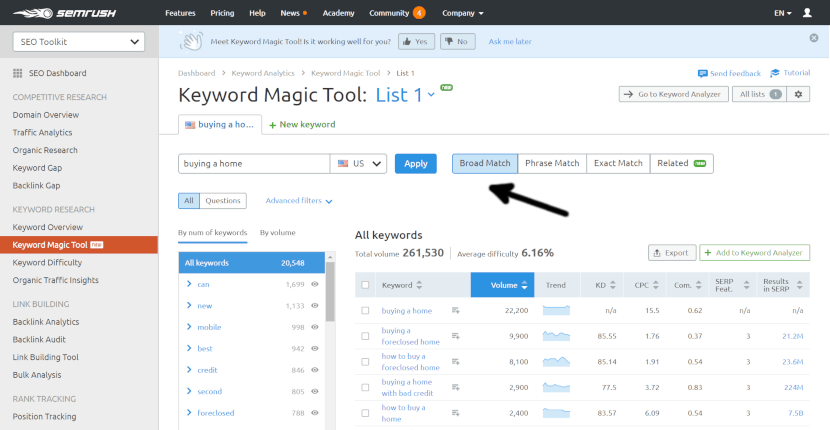Click add-to-list icon for how to buy a foreclosed home
This screenshot has height=430, width=830.
coord(455,362)
